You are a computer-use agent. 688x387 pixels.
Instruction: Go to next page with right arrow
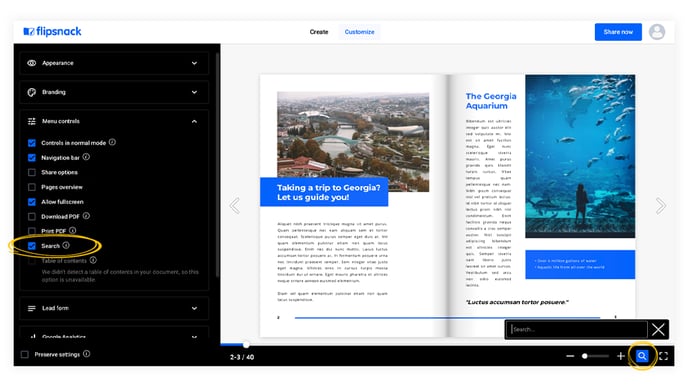661,205
